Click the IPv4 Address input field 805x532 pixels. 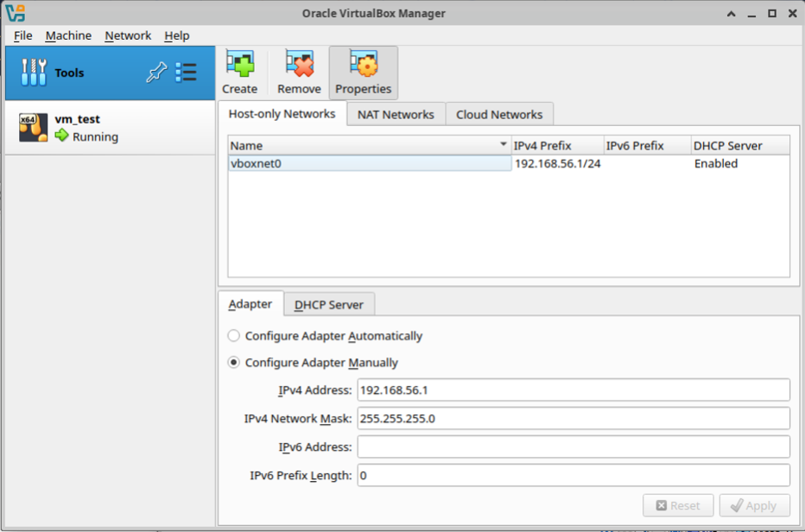click(573, 390)
